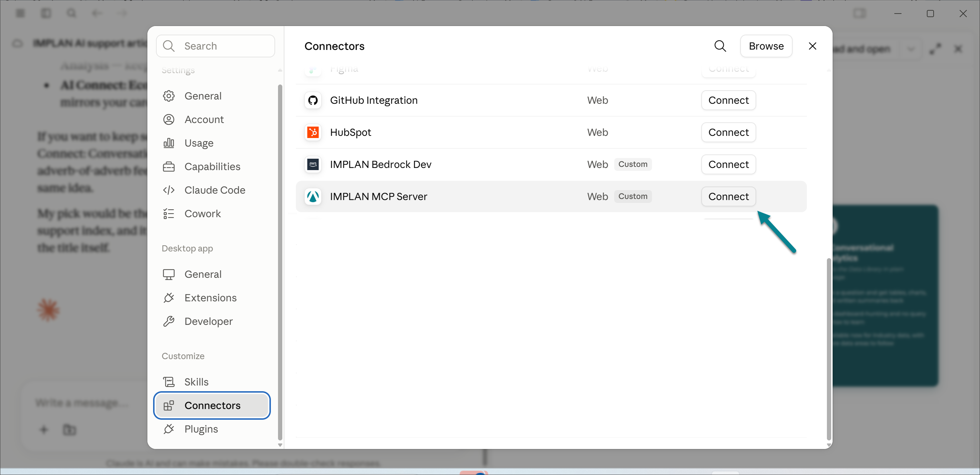This screenshot has width=980, height=475.
Task: Click the Search field in the settings sidebar
Action: 215,46
